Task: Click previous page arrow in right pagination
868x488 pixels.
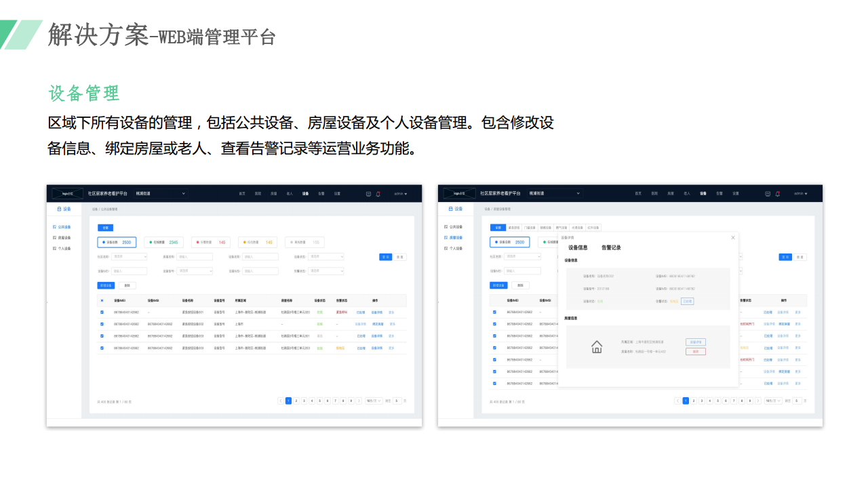Action: (678, 401)
